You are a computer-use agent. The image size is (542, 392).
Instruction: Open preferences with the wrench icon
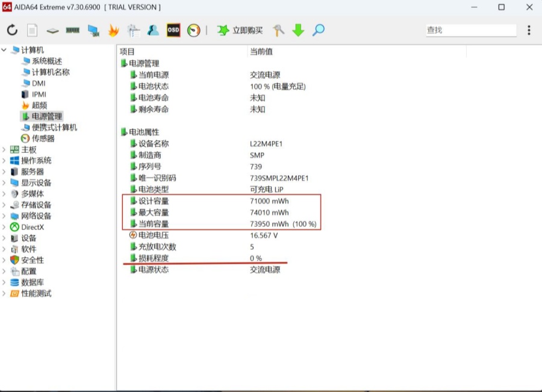[278, 31]
